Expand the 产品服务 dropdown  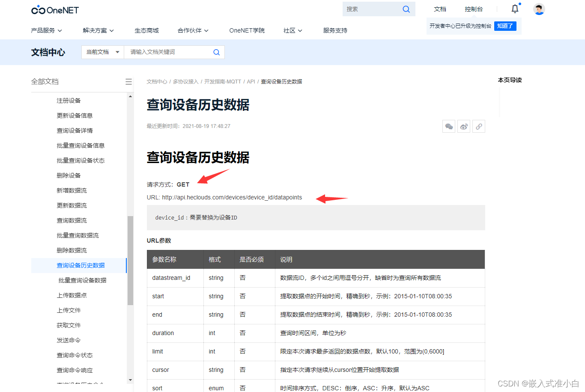point(46,30)
